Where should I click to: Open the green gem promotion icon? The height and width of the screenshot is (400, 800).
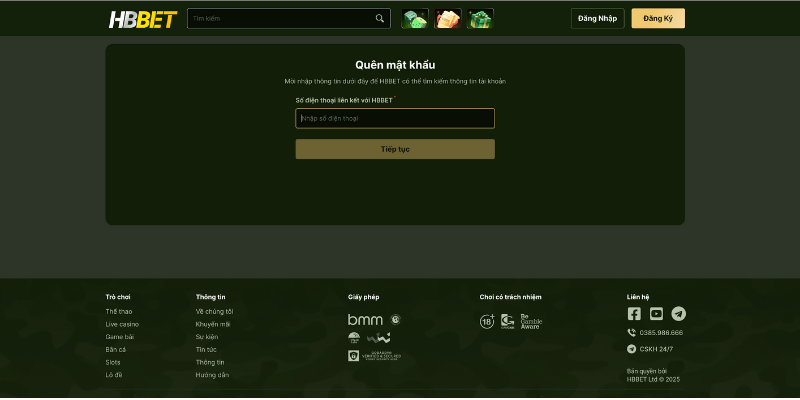pos(414,19)
